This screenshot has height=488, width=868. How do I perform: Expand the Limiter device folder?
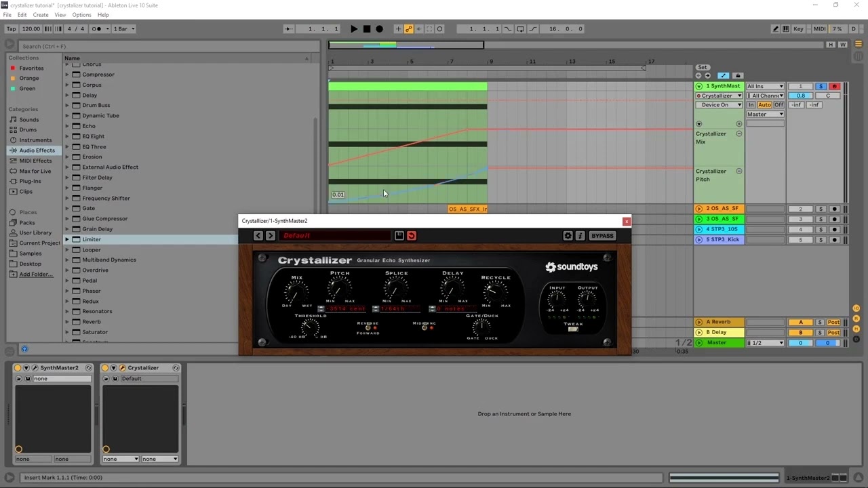tap(67, 239)
